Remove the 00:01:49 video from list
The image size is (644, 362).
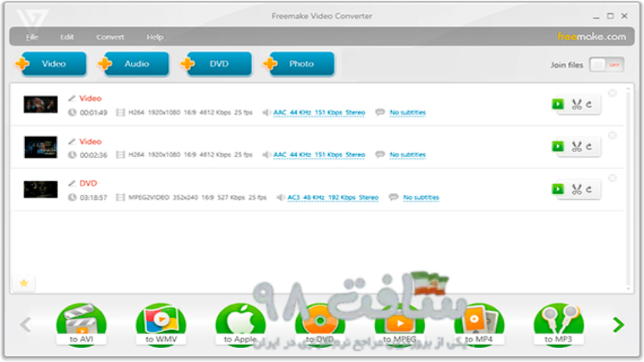click(613, 93)
